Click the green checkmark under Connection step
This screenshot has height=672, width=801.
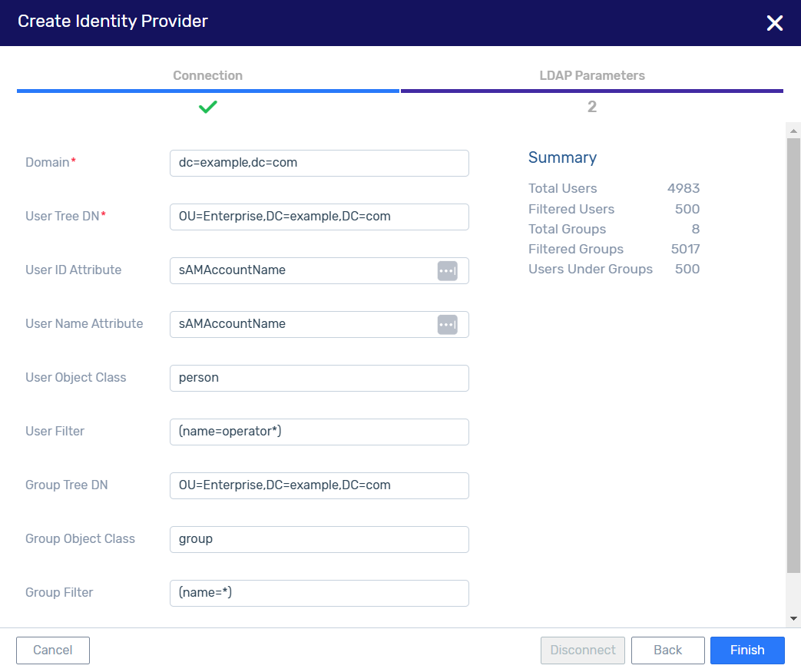208,107
